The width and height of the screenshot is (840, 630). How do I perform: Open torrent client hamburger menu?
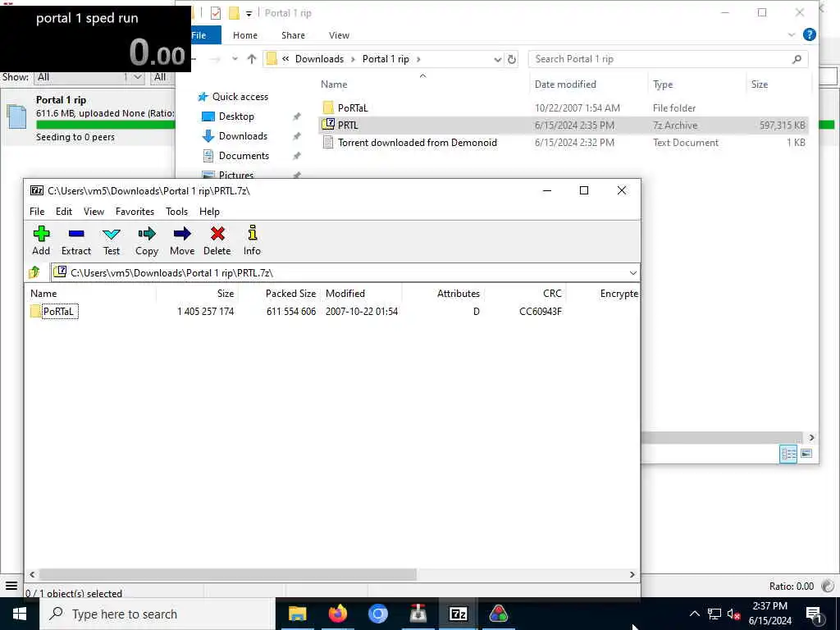click(11, 586)
